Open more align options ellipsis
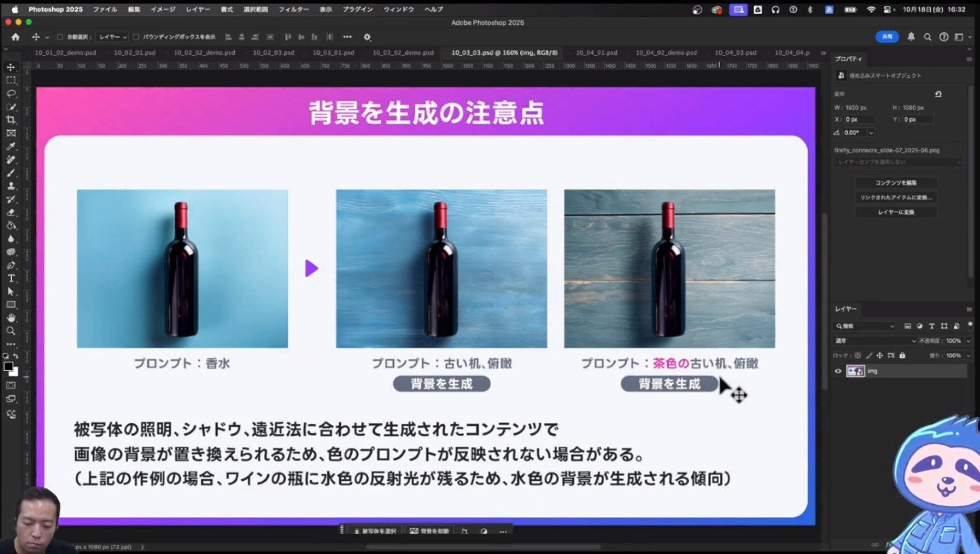This screenshot has height=554, width=980. 347,37
